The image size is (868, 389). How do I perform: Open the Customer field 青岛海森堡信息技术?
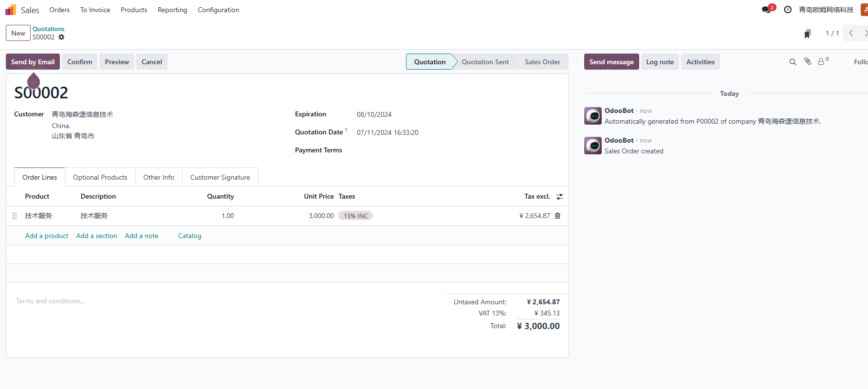(x=82, y=114)
